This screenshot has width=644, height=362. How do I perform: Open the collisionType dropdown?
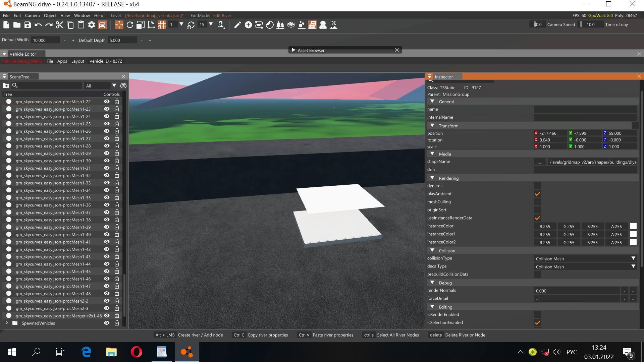pos(585,258)
